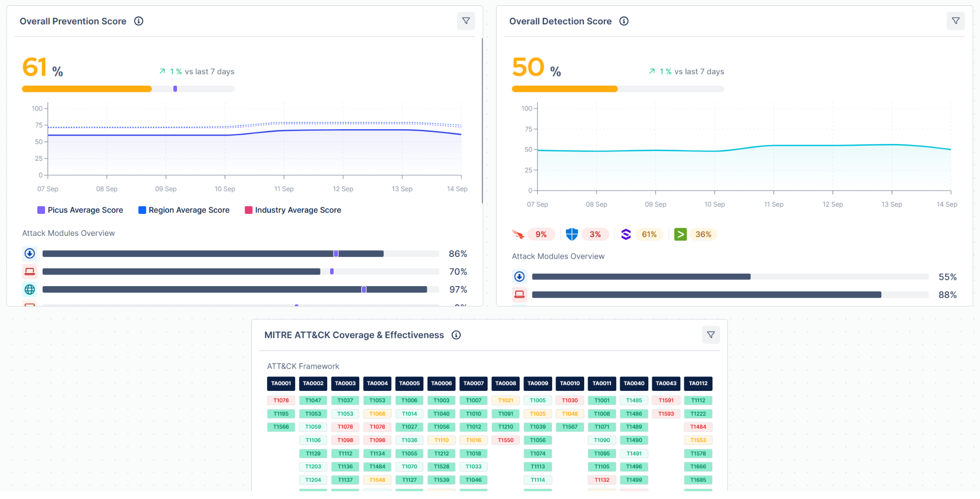Open the MITRE ATT&CK Coverage filter
980x499 pixels.
pos(711,335)
